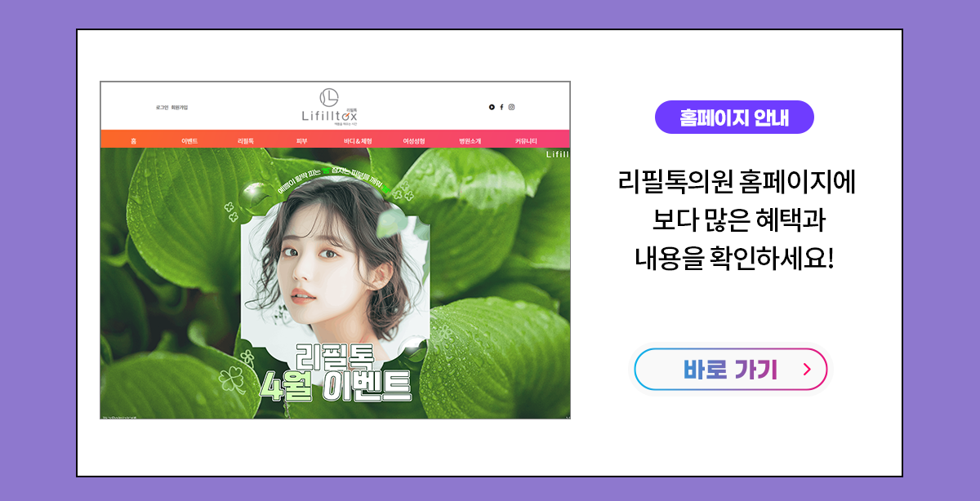Open the Facebook icon link
Image resolution: width=980 pixels, height=501 pixels.
(x=501, y=107)
